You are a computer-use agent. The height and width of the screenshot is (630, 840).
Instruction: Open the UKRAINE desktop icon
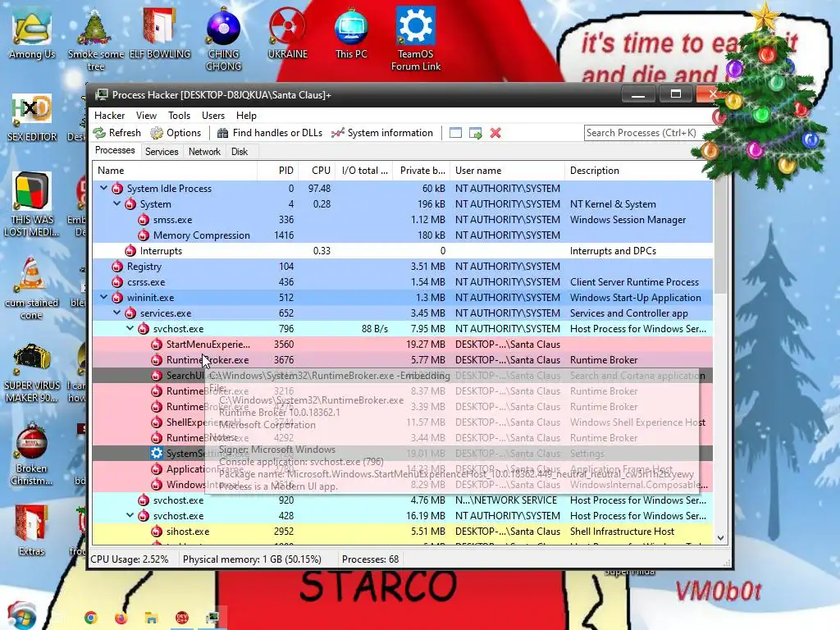[x=288, y=34]
